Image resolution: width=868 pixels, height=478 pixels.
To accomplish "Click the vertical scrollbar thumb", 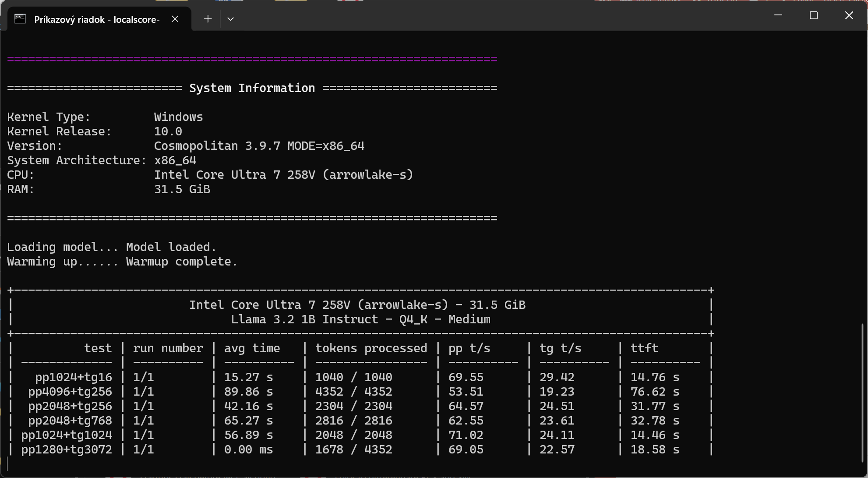I will point(862,392).
